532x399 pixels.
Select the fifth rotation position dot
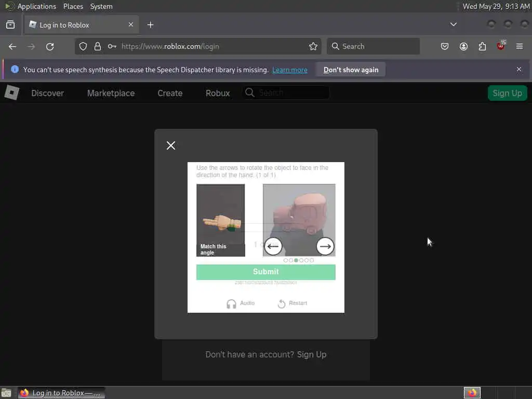[x=307, y=260]
